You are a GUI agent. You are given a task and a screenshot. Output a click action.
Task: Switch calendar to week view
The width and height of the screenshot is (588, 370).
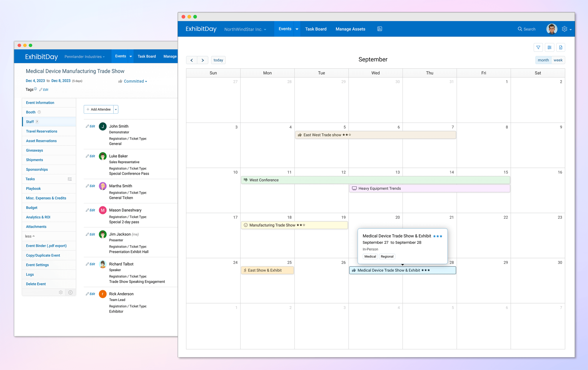[558, 60]
